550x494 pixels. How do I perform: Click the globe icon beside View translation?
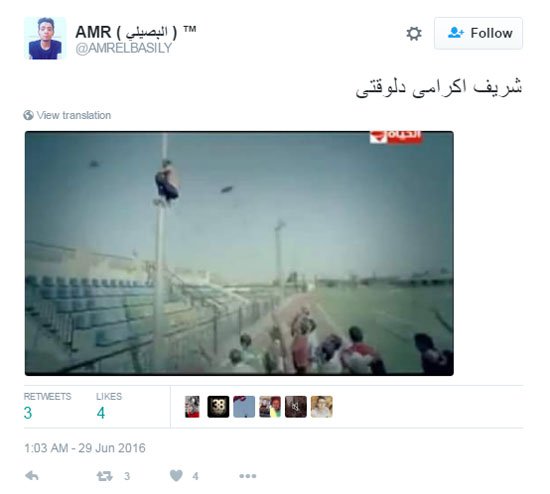point(28,115)
